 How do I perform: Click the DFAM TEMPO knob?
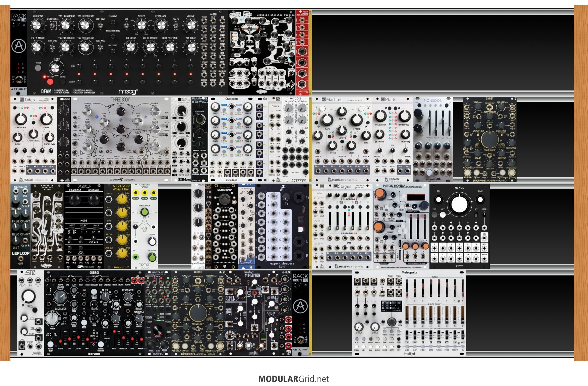click(x=55, y=69)
